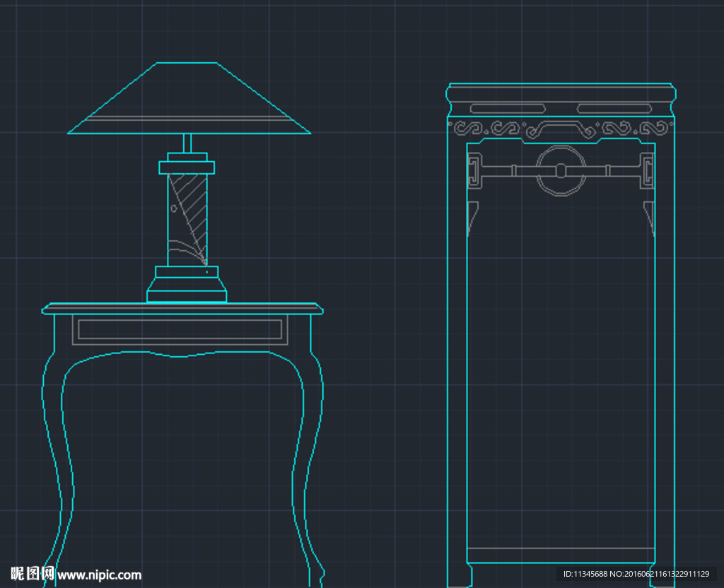Click the thin lamp neck under shade
724x588 pixels.
(x=187, y=143)
